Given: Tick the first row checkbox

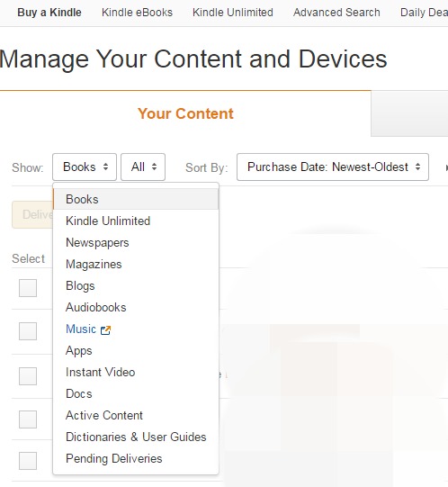Looking at the screenshot, I should tap(28, 288).
